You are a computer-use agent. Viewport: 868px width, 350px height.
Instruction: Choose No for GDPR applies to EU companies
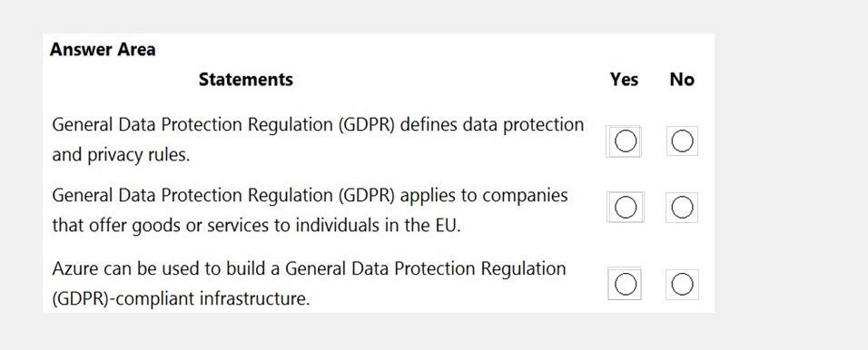682,208
